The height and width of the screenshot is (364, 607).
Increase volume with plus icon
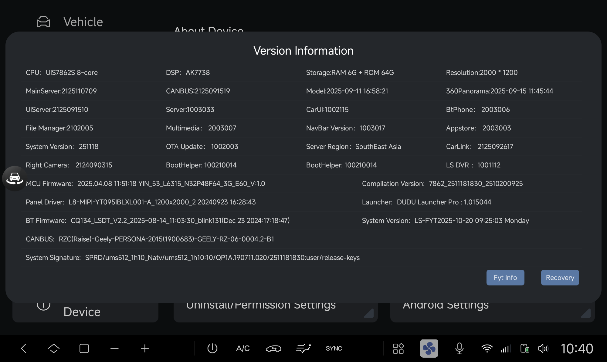pyautogui.click(x=145, y=349)
